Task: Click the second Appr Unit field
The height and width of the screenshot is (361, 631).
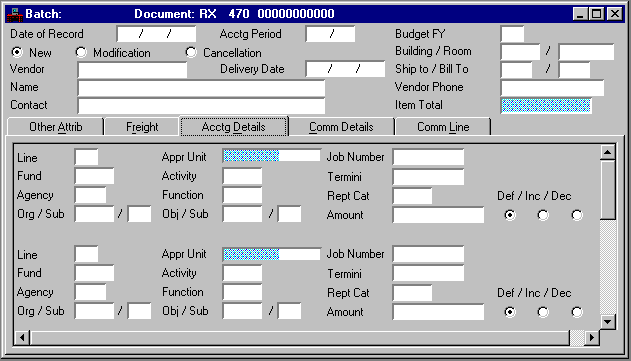Action: pos(272,254)
